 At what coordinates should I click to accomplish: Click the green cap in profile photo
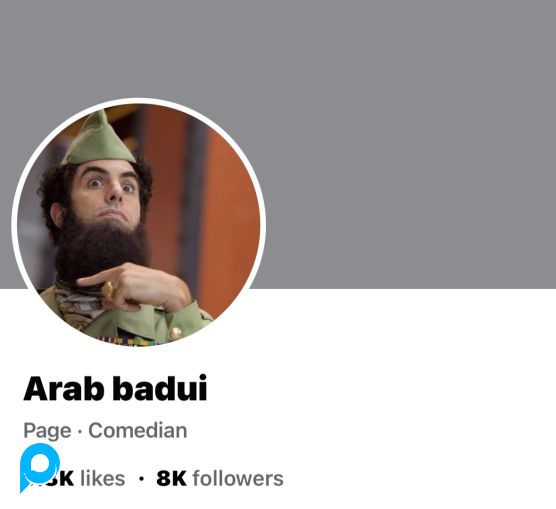(x=98, y=140)
